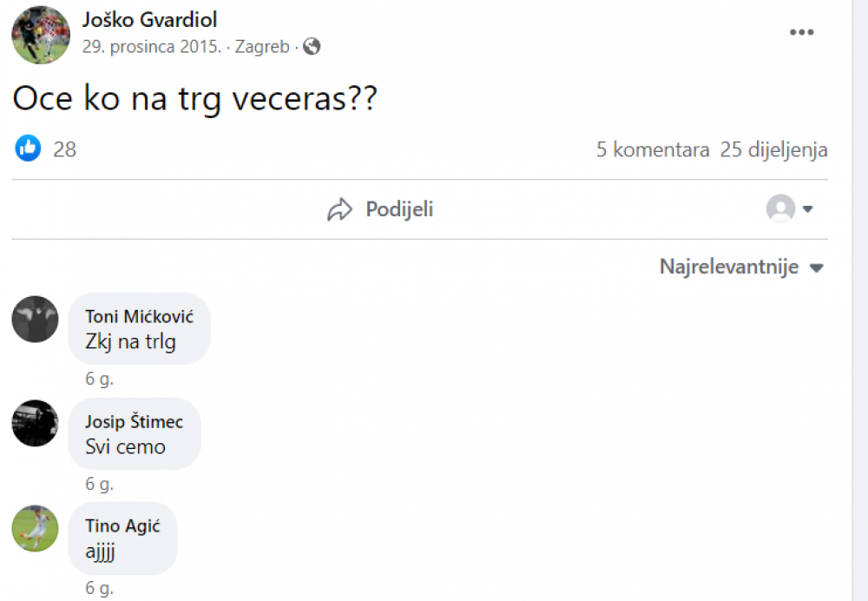View the 5 komentara list
The height and width of the screenshot is (601, 868).
tap(653, 149)
